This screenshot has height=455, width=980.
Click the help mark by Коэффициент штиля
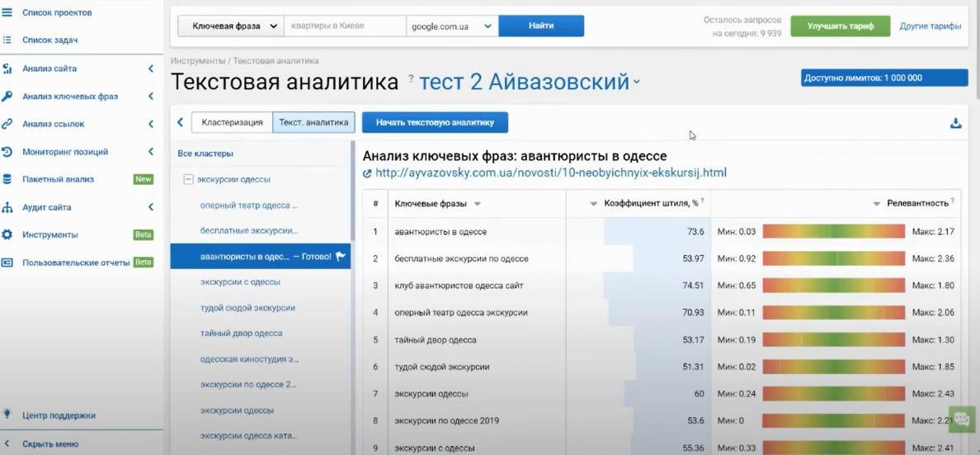[x=703, y=201]
